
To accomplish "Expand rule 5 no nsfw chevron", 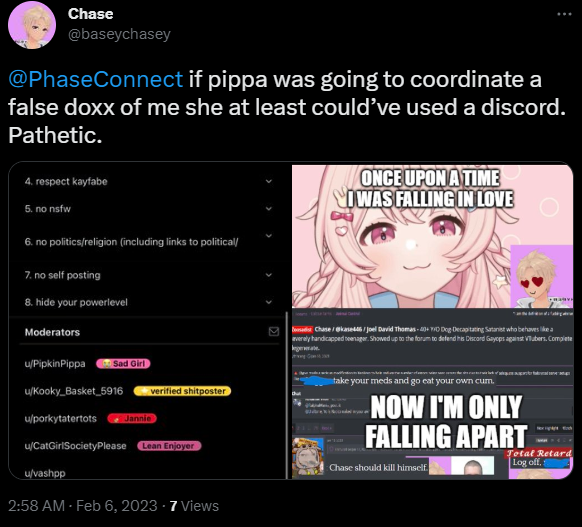I will [269, 209].
